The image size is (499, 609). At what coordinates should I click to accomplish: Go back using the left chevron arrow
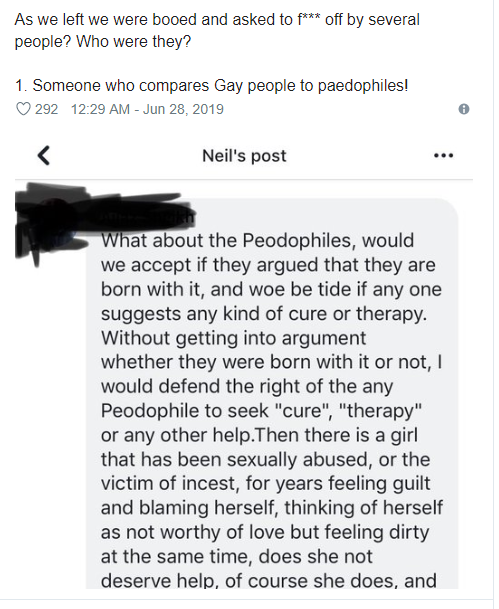pos(43,155)
